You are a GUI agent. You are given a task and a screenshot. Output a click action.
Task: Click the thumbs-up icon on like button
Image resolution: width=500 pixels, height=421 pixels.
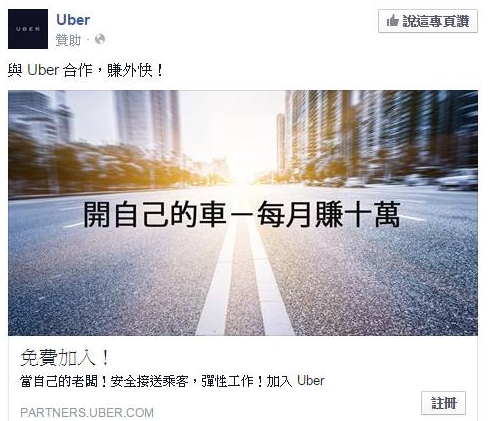(x=393, y=21)
